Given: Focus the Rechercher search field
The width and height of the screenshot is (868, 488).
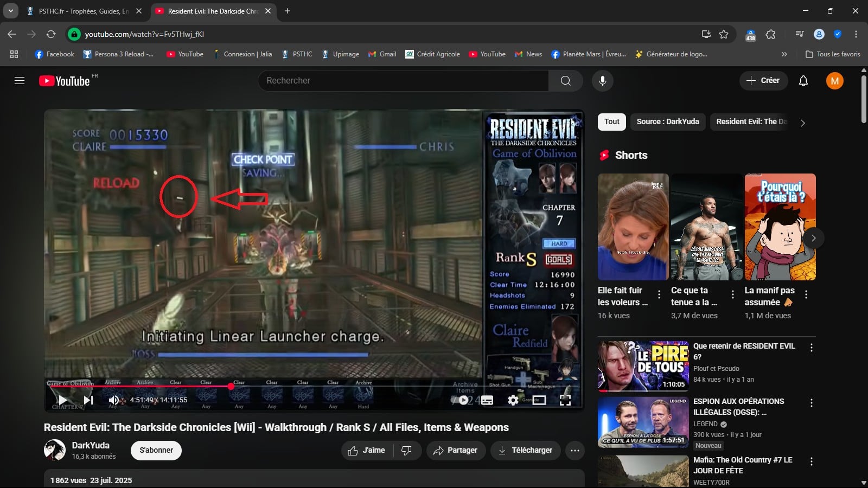Looking at the screenshot, I should (x=403, y=81).
